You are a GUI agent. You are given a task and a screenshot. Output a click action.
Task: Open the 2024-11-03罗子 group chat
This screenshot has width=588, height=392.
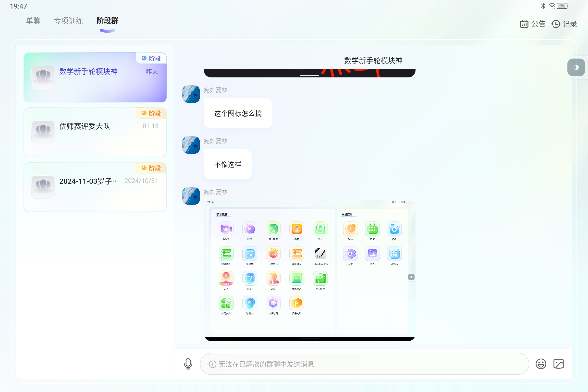pos(95,187)
